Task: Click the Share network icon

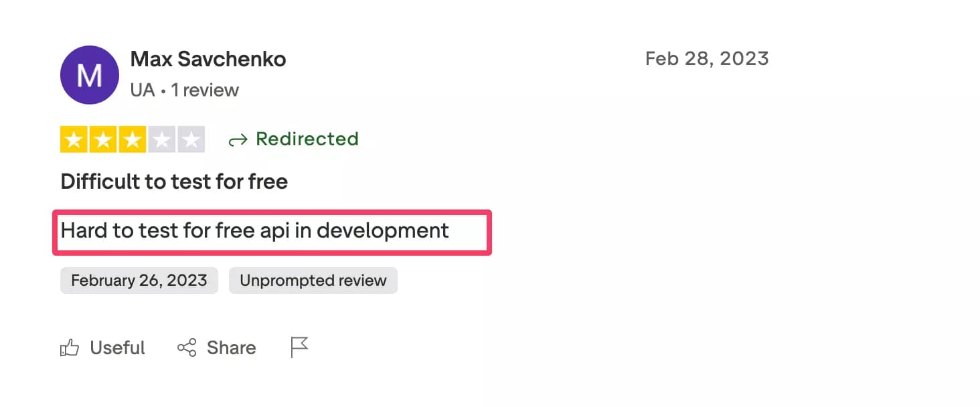Action: pos(186,347)
